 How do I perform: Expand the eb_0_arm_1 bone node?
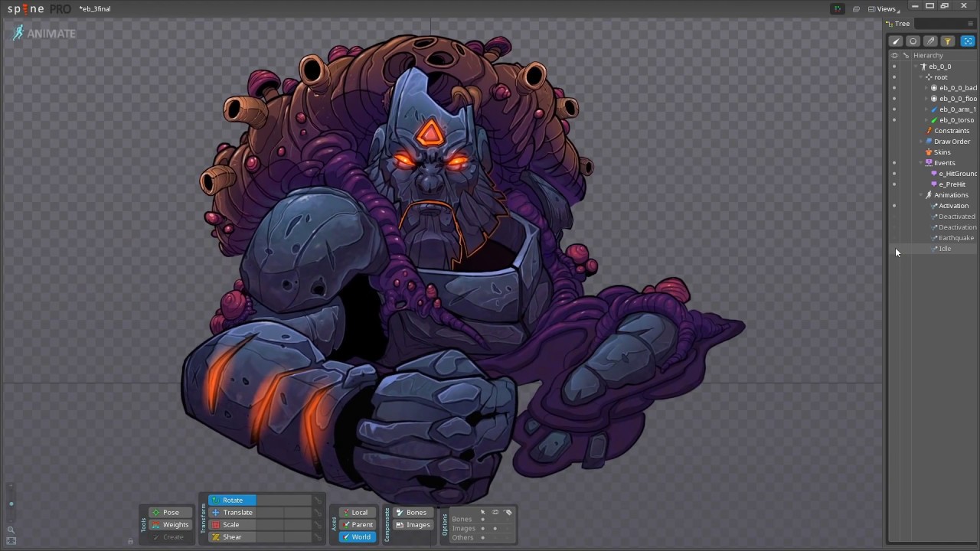926,109
